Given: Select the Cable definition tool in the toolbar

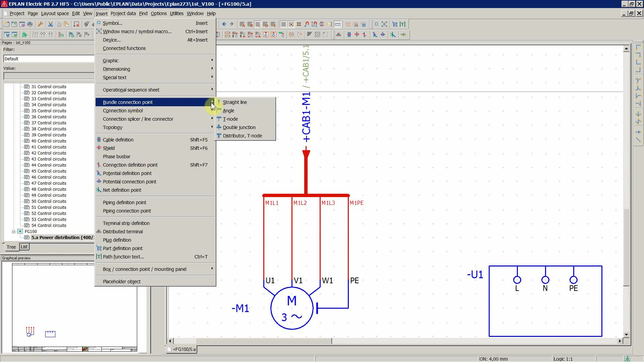Looking at the screenshot, I should [x=349, y=35].
